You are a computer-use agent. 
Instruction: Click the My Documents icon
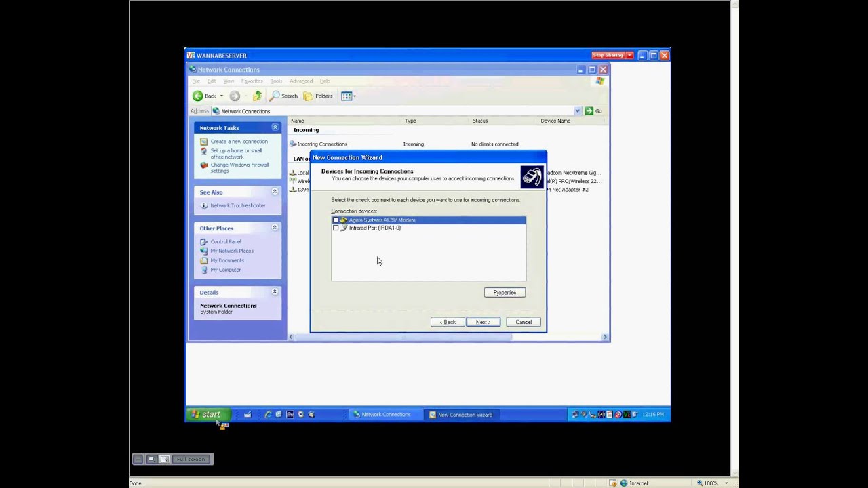point(203,260)
